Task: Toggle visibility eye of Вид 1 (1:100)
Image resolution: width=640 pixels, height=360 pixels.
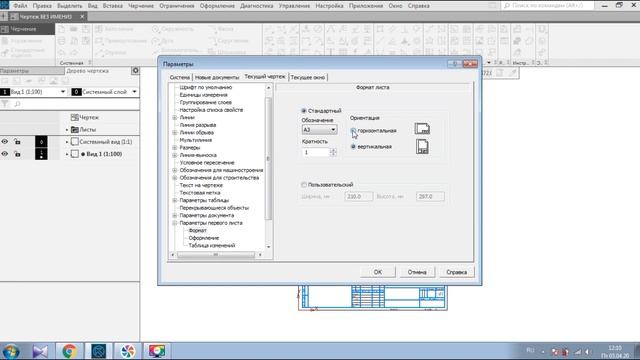Action: (4, 154)
